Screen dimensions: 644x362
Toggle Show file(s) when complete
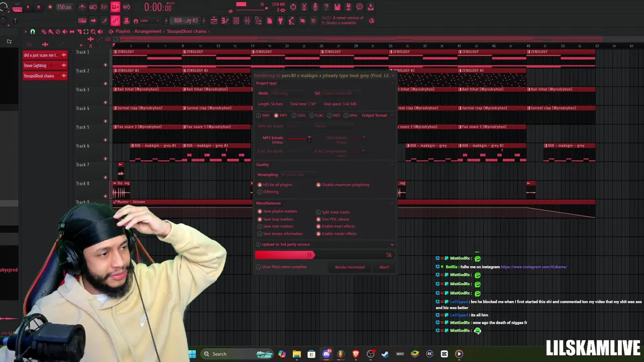(x=281, y=267)
